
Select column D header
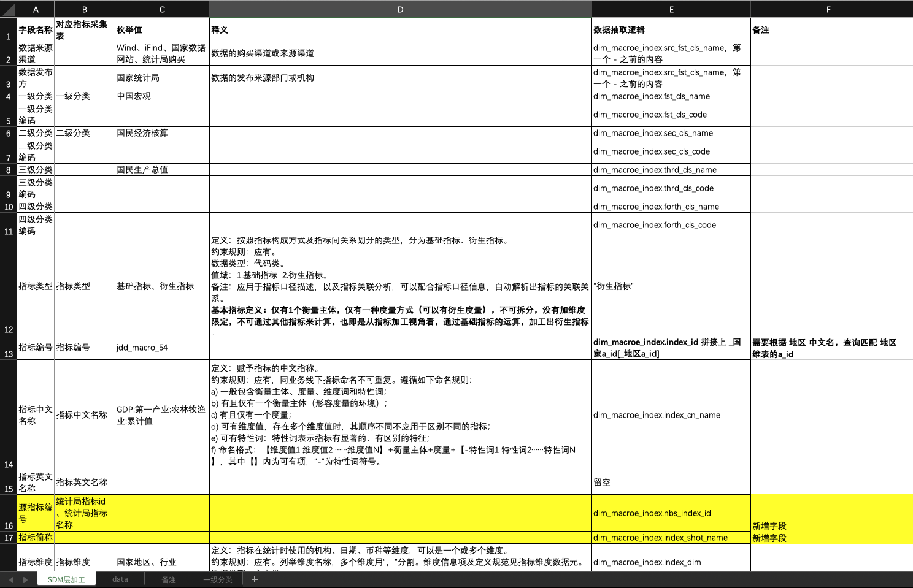pyautogui.click(x=401, y=9)
